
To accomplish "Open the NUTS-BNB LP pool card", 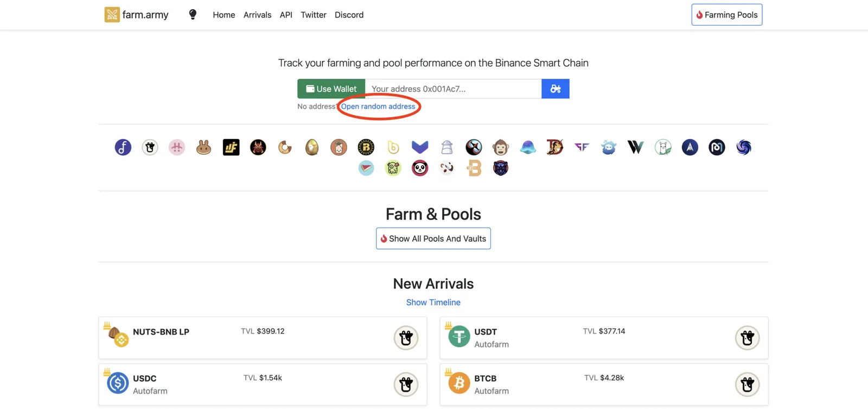I will [263, 338].
